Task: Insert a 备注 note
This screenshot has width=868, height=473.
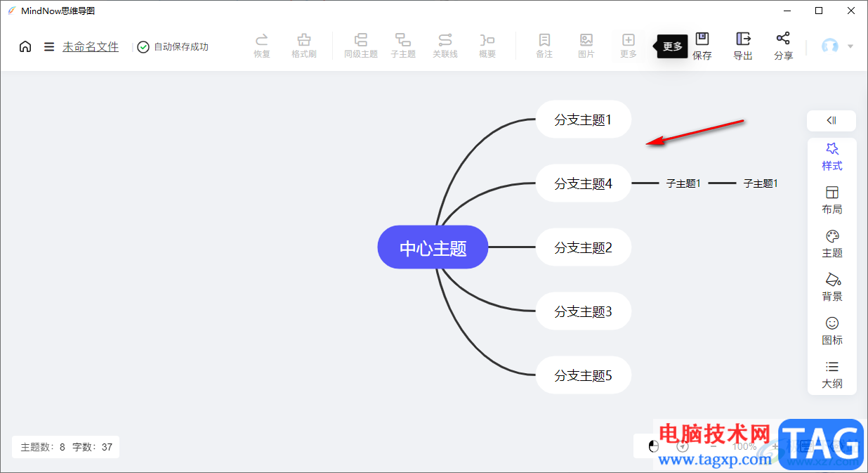Action: (x=544, y=46)
